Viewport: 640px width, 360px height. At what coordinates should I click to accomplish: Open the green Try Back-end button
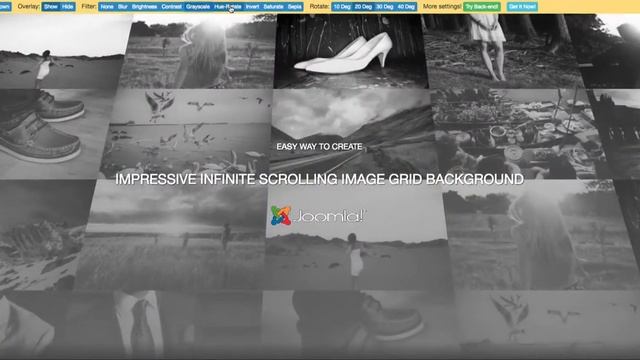click(482, 7)
